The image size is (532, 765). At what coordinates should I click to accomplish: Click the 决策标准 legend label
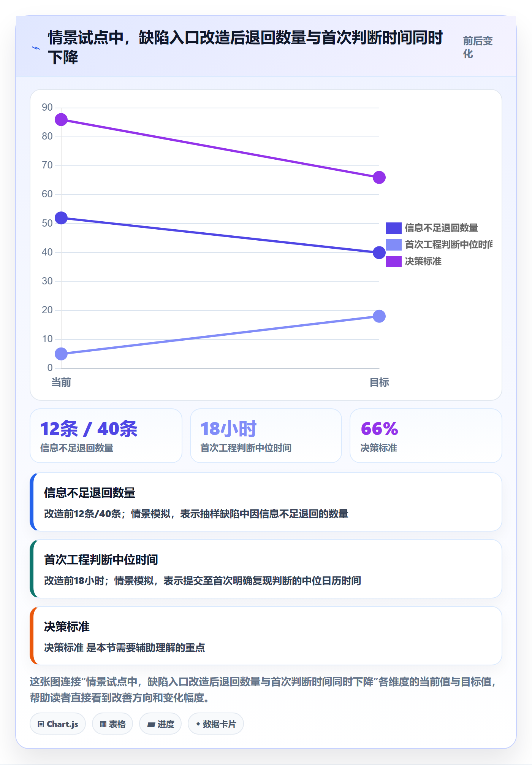(423, 261)
